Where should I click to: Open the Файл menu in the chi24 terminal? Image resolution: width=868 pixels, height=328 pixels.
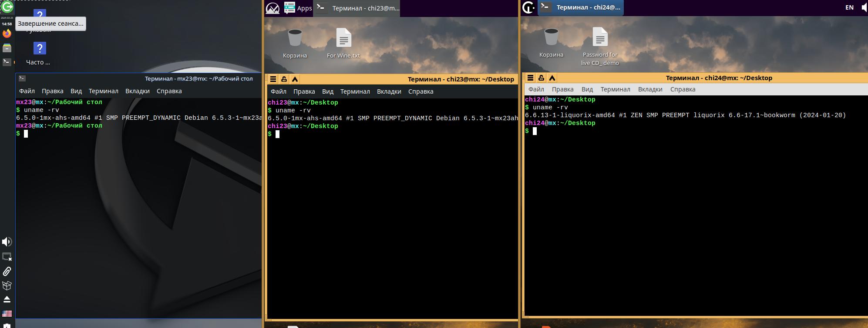536,89
